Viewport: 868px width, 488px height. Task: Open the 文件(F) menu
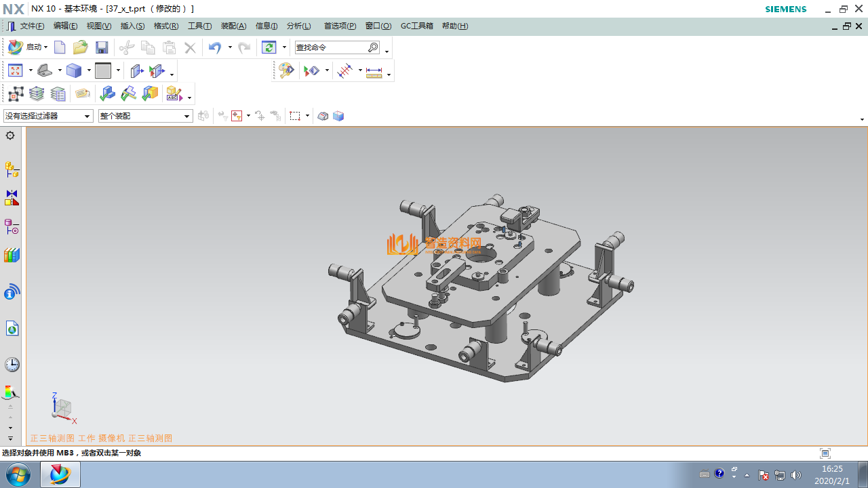31,26
